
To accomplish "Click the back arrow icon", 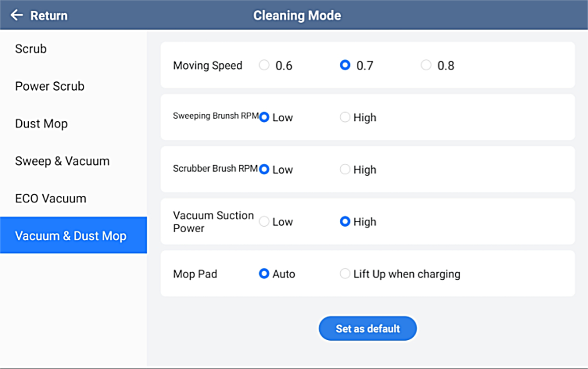I will (x=16, y=15).
